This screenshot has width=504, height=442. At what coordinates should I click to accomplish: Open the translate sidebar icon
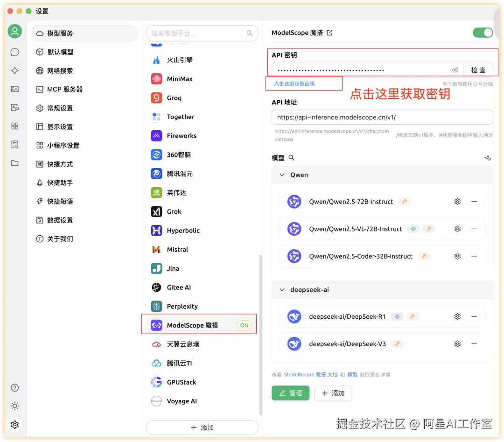[x=15, y=108]
